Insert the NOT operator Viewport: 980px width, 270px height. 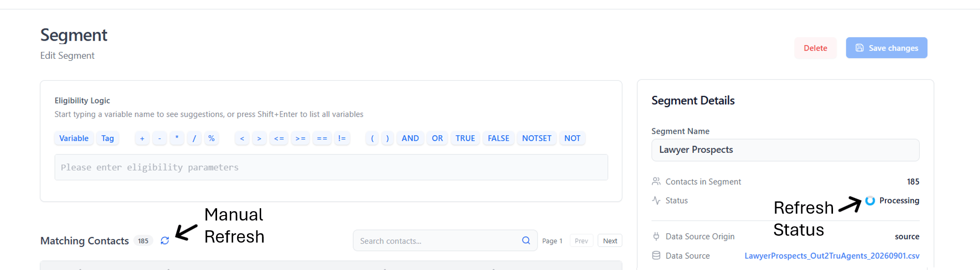[572, 138]
